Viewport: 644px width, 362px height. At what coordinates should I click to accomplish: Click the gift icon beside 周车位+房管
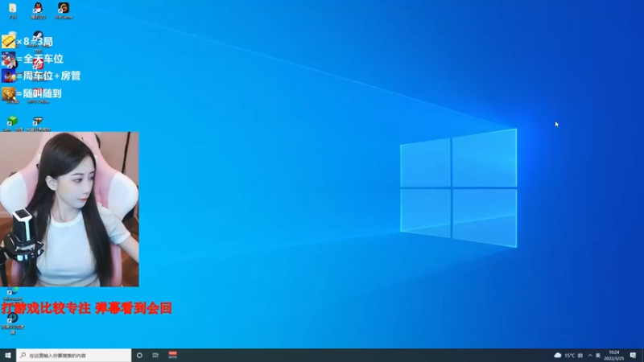tap(8, 76)
